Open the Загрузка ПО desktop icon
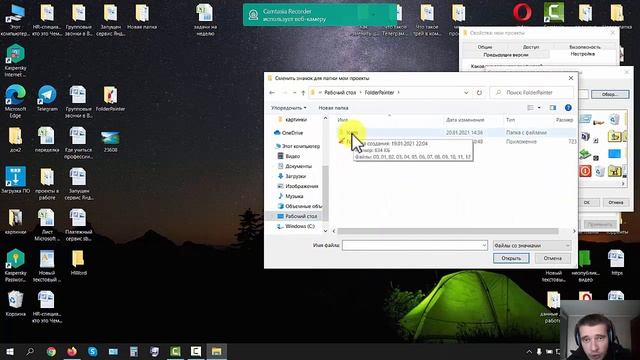640x360 pixels. (x=16, y=180)
